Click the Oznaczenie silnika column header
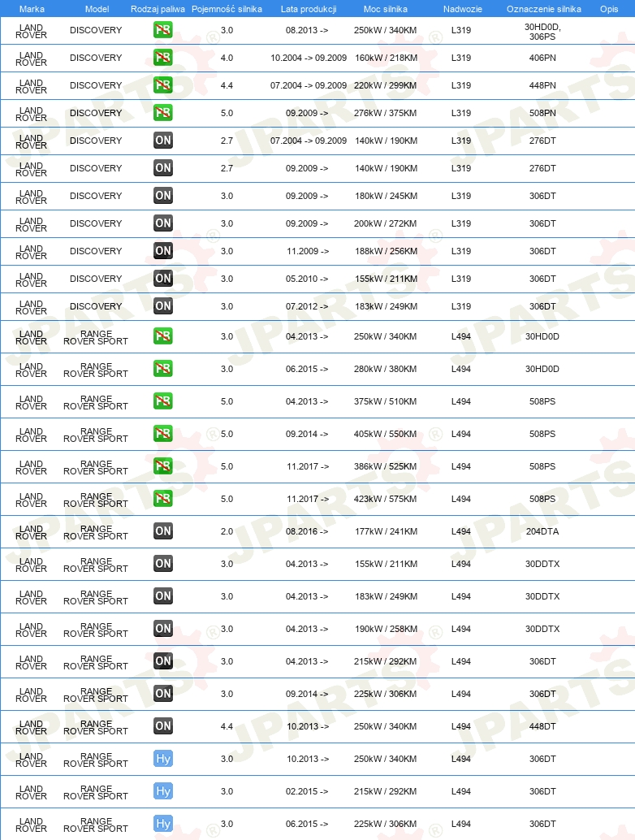Screen dimensions: 635x840 (x=544, y=9)
